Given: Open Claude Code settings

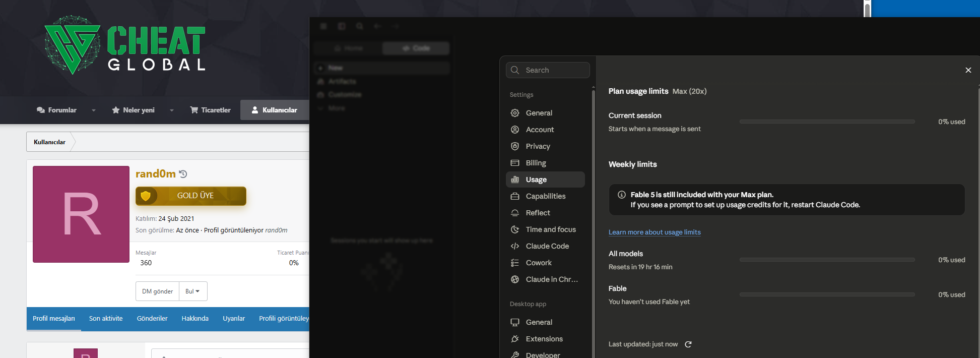Looking at the screenshot, I should coord(545,246).
